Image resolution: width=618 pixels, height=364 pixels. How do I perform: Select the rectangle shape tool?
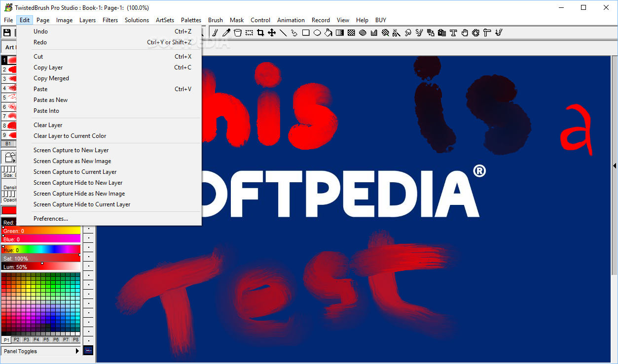tap(306, 33)
